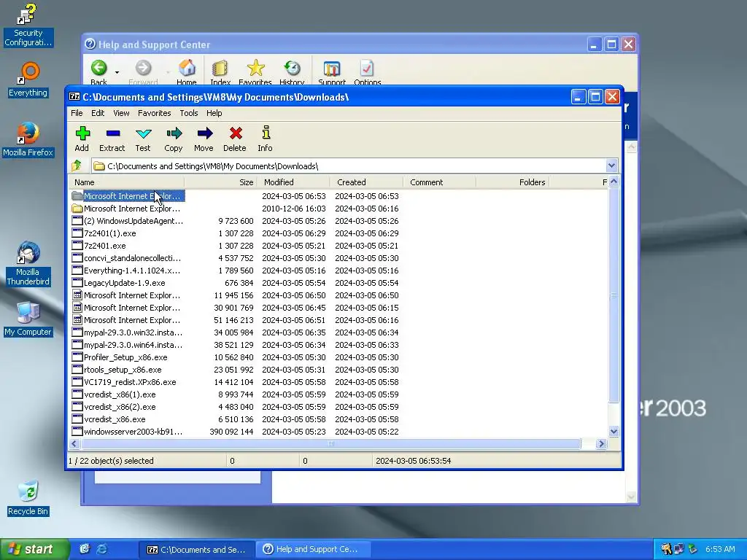Sort by the Comment column header
Viewport: 747px width, 560px height.
tap(439, 182)
